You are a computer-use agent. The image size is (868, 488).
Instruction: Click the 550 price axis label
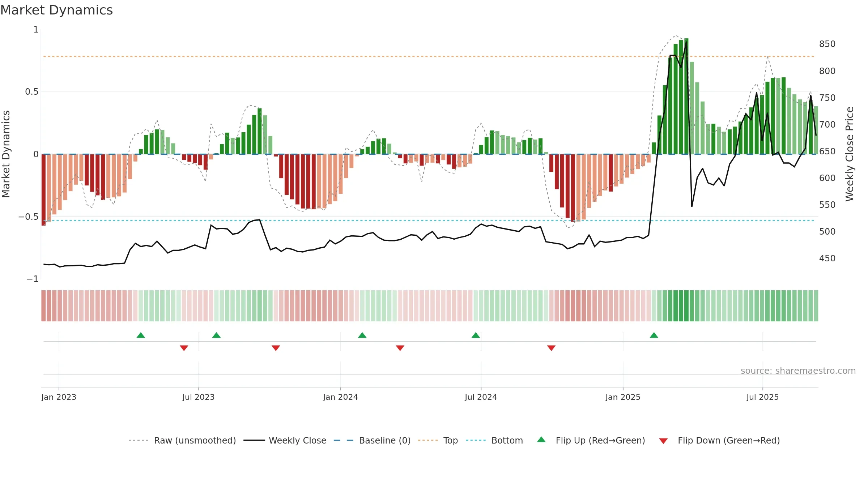coord(827,205)
